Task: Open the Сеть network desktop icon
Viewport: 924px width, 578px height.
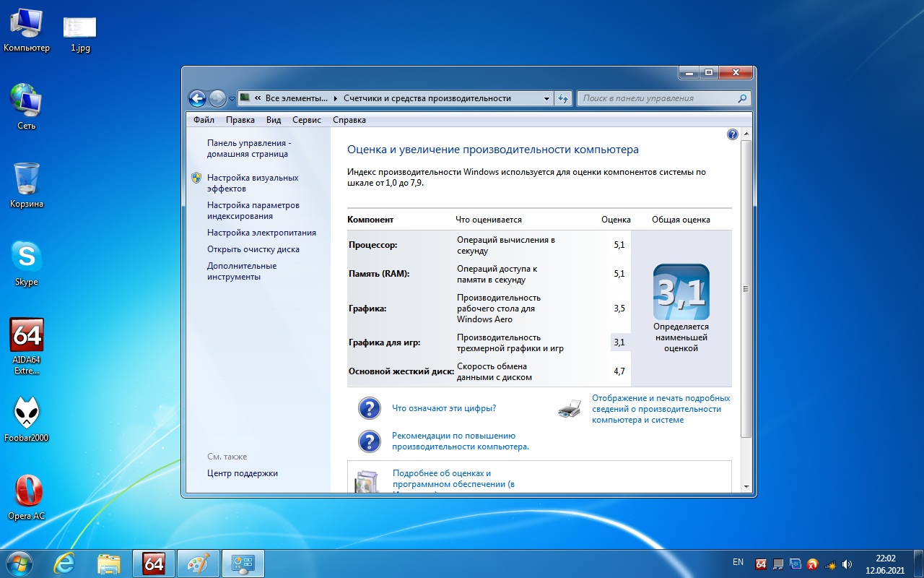Action: 26,107
